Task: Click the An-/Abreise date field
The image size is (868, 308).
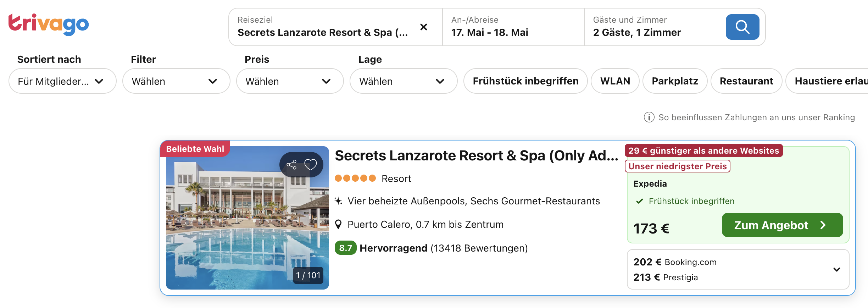Action: tap(513, 27)
